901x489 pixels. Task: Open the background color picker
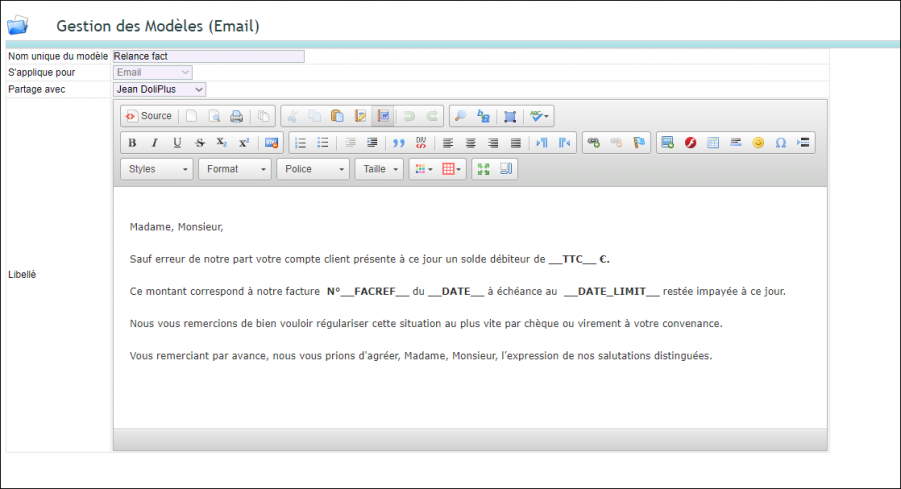pyautogui.click(x=451, y=169)
